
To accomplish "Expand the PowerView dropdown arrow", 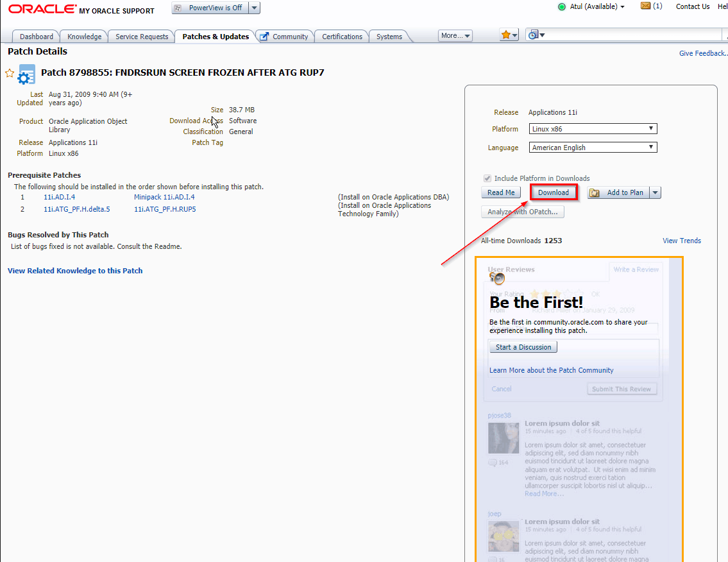I will (x=255, y=8).
